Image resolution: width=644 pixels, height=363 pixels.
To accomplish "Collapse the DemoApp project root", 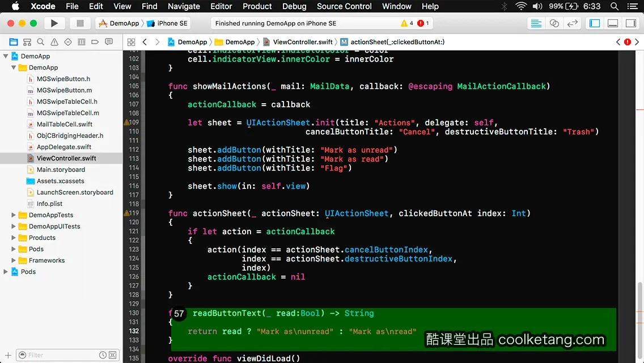I will coord(6,56).
